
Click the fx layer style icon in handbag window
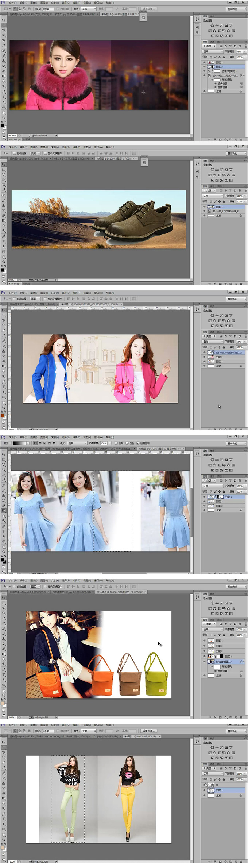215,717
